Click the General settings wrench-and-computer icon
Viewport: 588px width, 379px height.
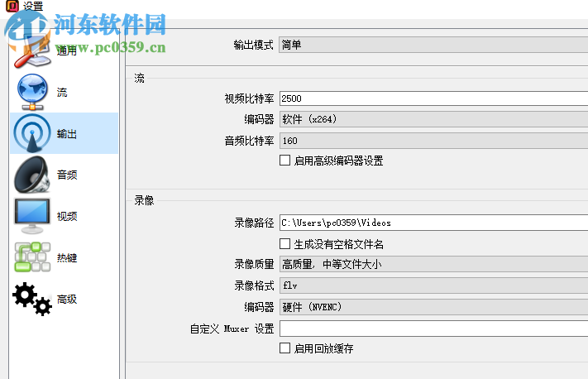click(32, 50)
